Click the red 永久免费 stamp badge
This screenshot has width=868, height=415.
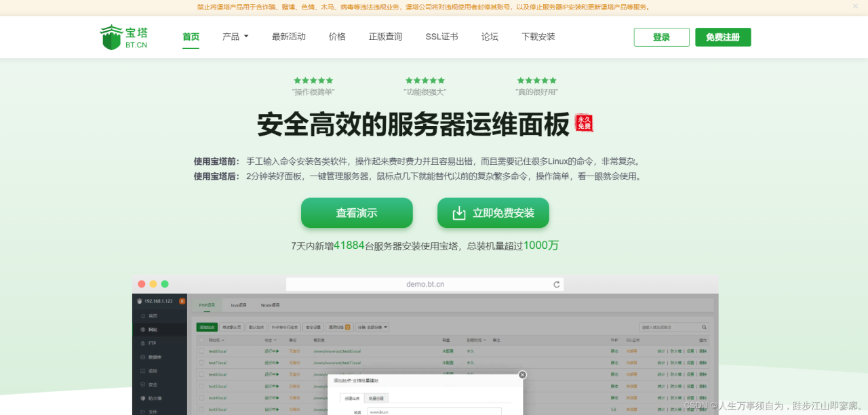[584, 123]
